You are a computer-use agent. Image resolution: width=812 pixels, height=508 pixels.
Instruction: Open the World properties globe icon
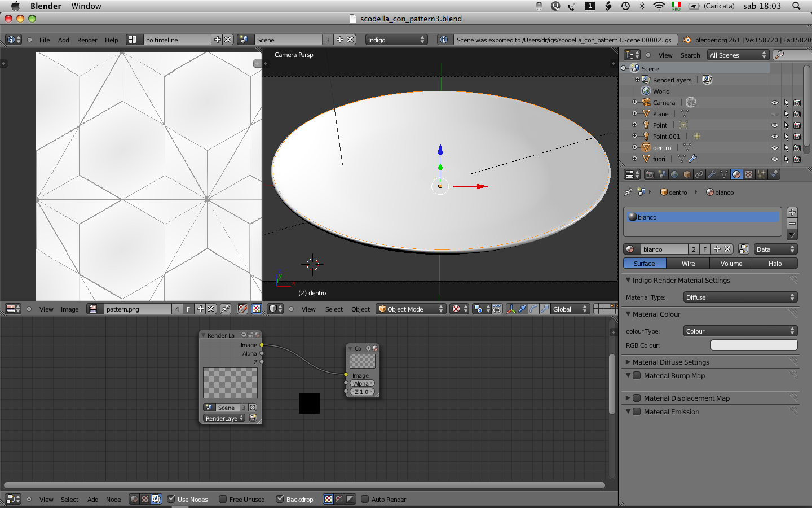click(x=674, y=174)
